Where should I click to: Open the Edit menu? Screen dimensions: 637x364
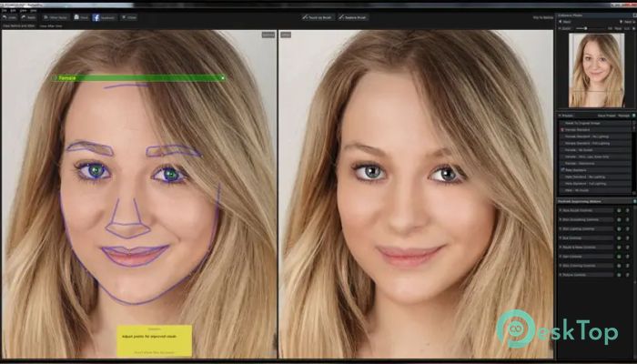[x=14, y=11]
